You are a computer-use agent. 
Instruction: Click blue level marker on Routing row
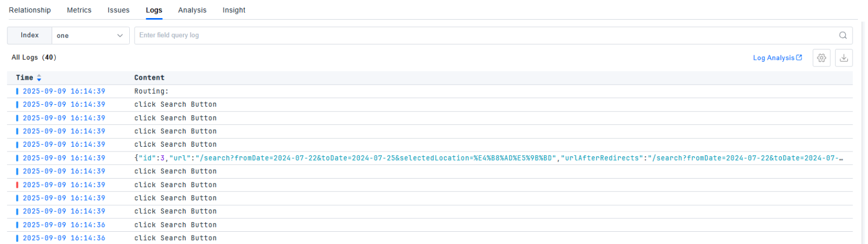coord(17,91)
